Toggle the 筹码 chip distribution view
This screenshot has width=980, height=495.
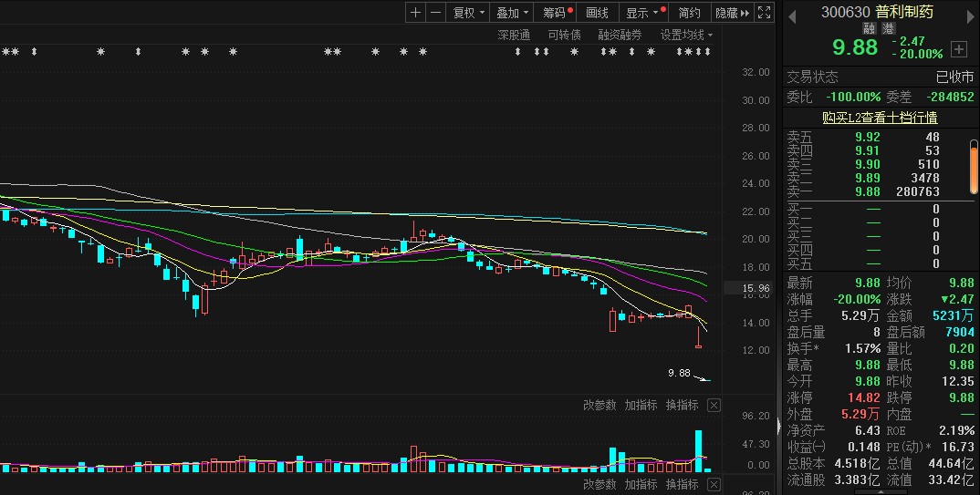556,13
